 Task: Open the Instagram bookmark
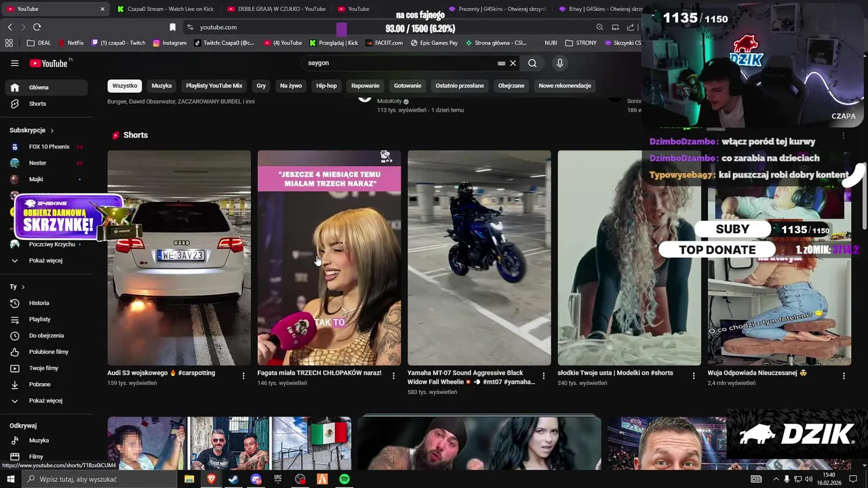(x=170, y=43)
